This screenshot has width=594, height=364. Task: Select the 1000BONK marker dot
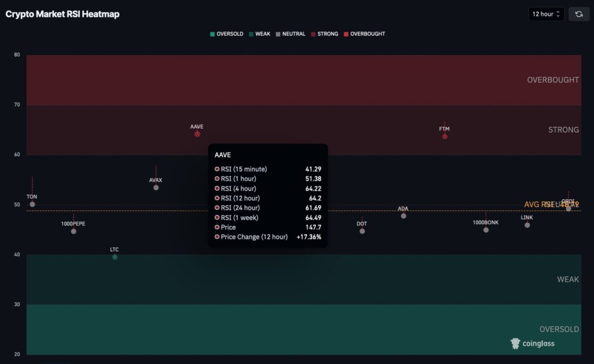click(x=486, y=230)
